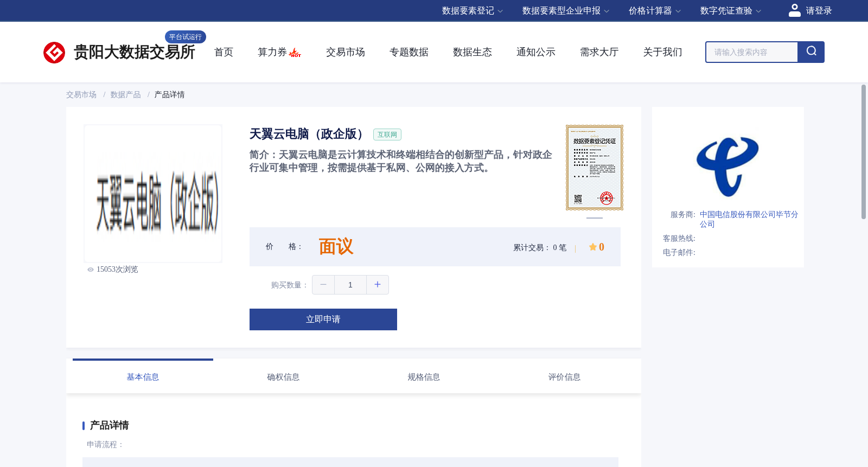Click the 天翼云电脑（政企版） product title
Viewport: 868px width, 467px height.
(x=309, y=134)
